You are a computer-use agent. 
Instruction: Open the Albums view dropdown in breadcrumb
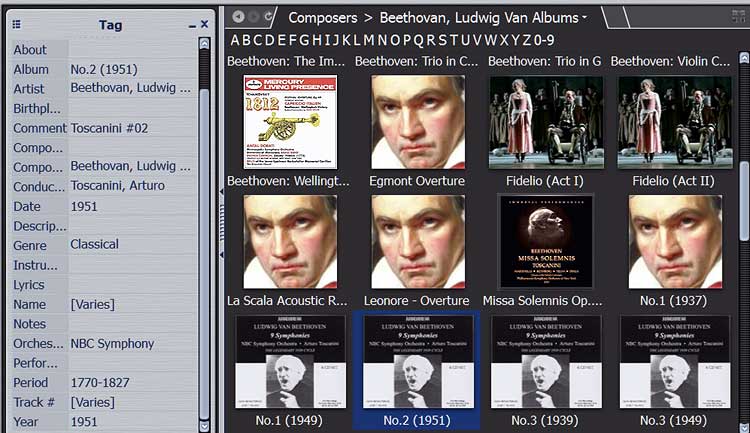[x=585, y=18]
